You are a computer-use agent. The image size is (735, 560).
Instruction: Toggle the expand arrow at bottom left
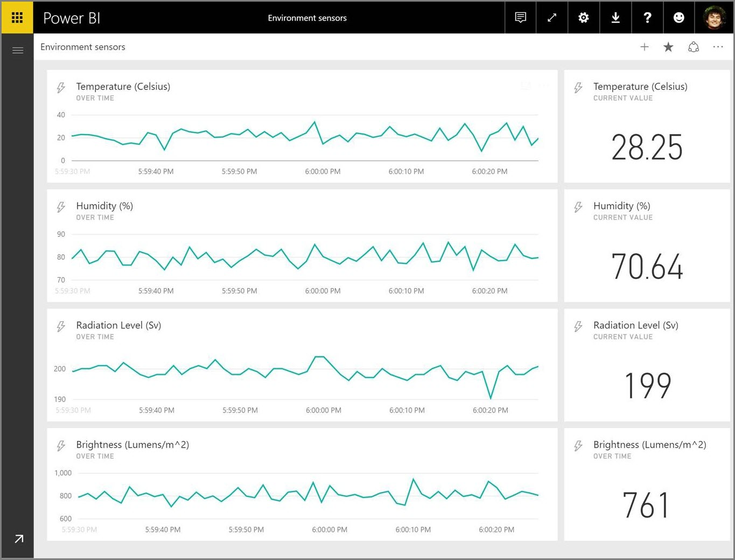[x=19, y=538]
